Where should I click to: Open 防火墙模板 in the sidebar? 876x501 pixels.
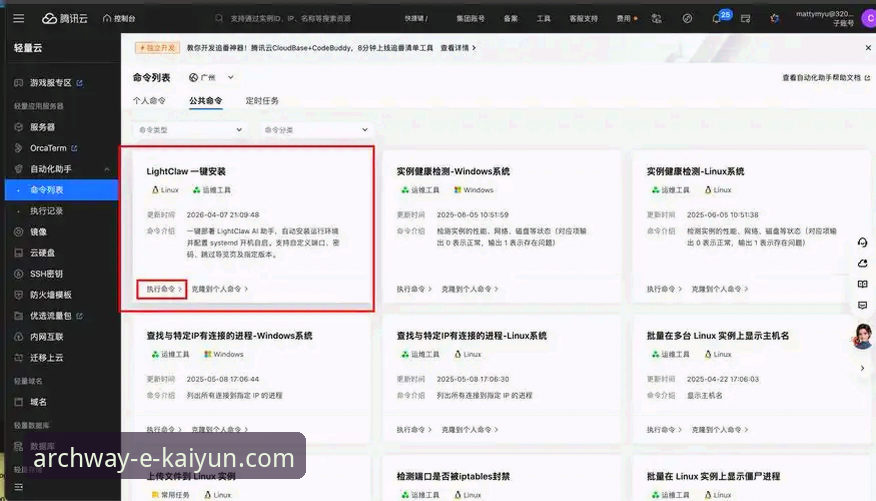point(51,295)
